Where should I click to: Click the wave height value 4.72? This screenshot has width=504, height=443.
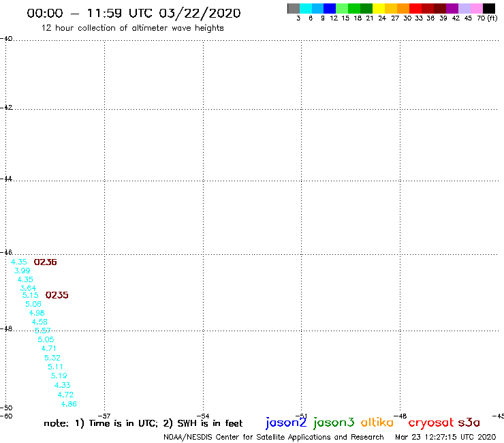(65, 395)
